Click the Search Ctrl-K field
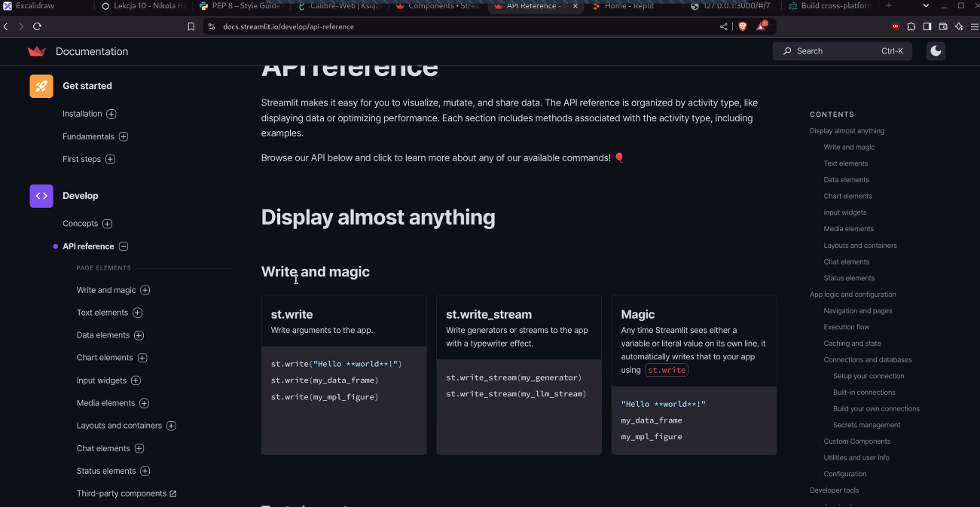This screenshot has height=507, width=980. (842, 51)
